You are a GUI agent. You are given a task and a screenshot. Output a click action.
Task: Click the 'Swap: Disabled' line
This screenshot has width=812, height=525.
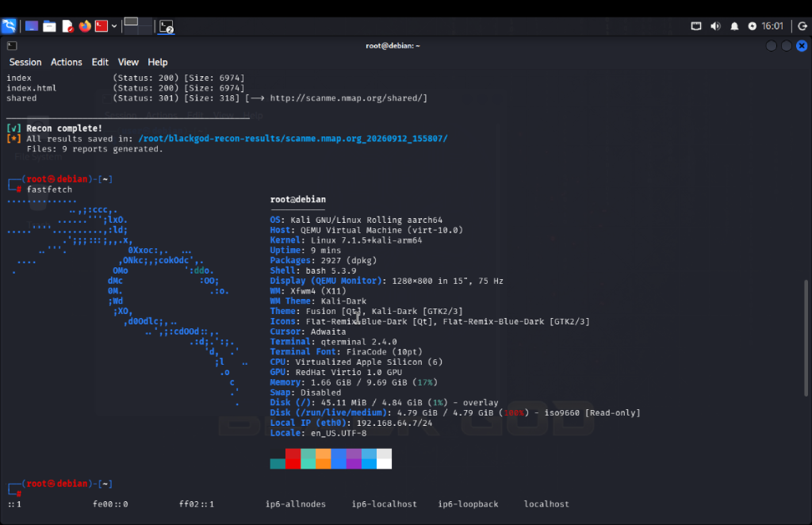click(305, 393)
